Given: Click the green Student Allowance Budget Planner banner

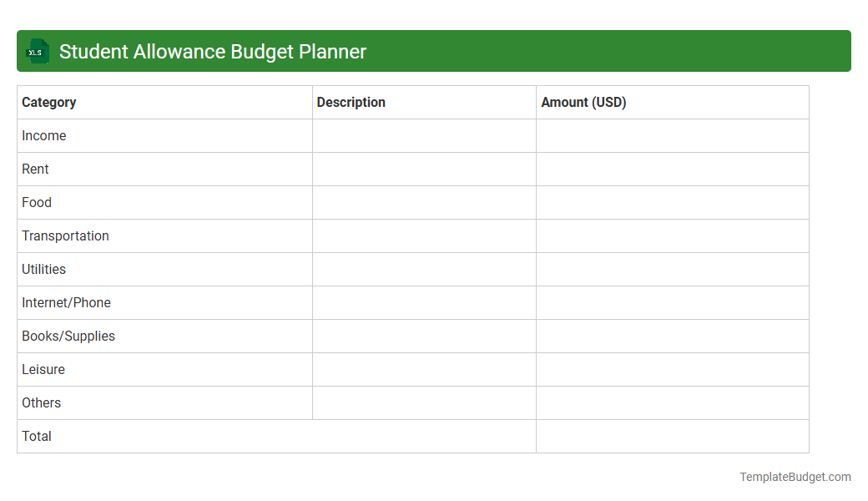Looking at the screenshot, I should tap(434, 51).
